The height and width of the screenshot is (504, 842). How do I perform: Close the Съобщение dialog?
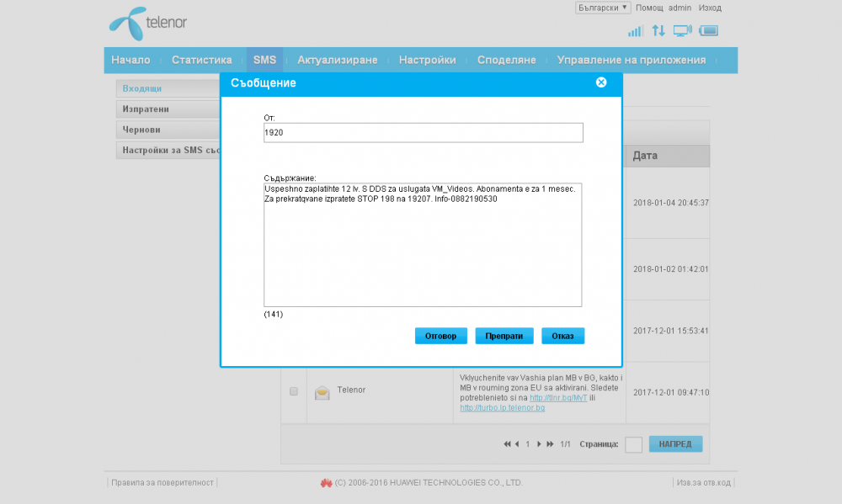tap(601, 82)
